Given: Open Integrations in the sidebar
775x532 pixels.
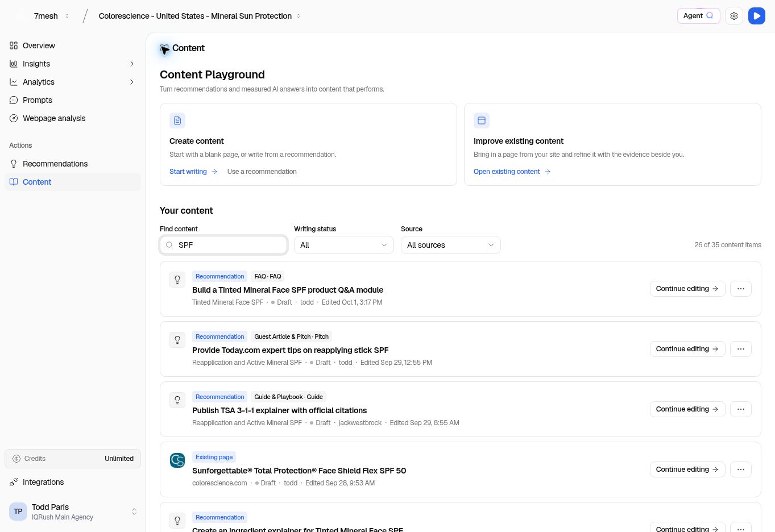Looking at the screenshot, I should pyautogui.click(x=73, y=482).
